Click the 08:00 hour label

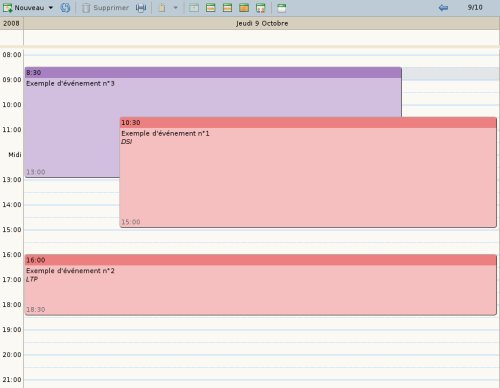(x=12, y=55)
